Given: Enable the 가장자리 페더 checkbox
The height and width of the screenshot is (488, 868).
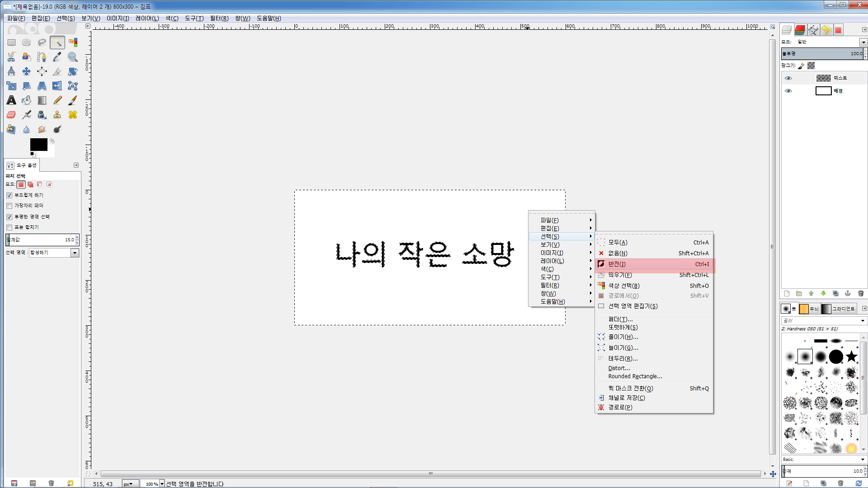Looking at the screenshot, I should [x=9, y=206].
